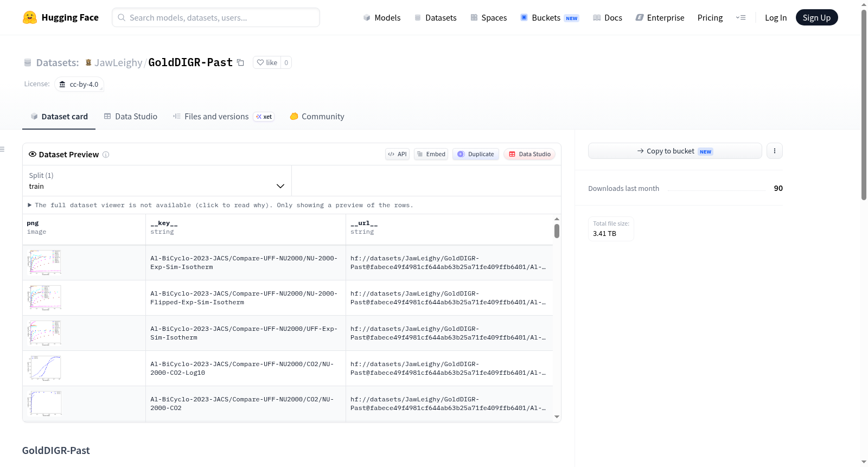Click the Downloads last month value 90
868x467 pixels.
[778, 188]
